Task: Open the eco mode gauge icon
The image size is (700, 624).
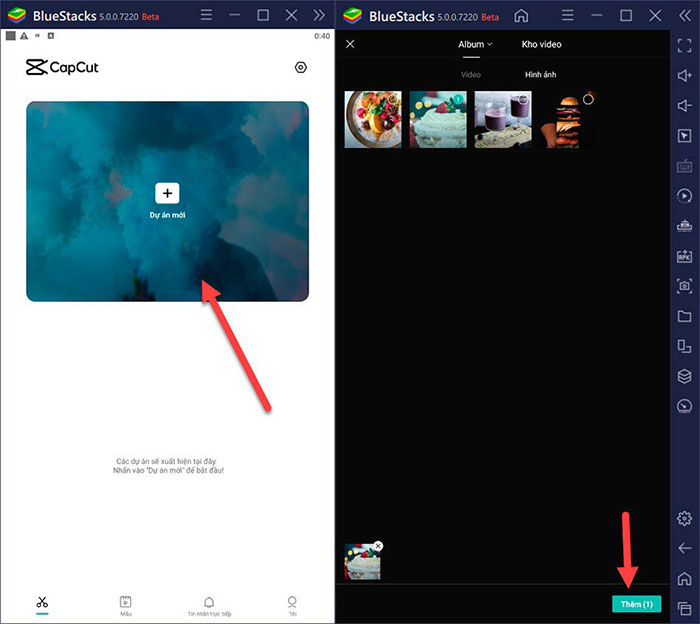Action: pos(684,406)
